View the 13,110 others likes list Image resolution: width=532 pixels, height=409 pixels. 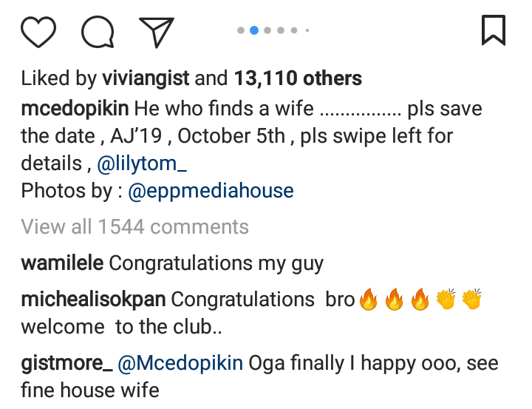298,78
